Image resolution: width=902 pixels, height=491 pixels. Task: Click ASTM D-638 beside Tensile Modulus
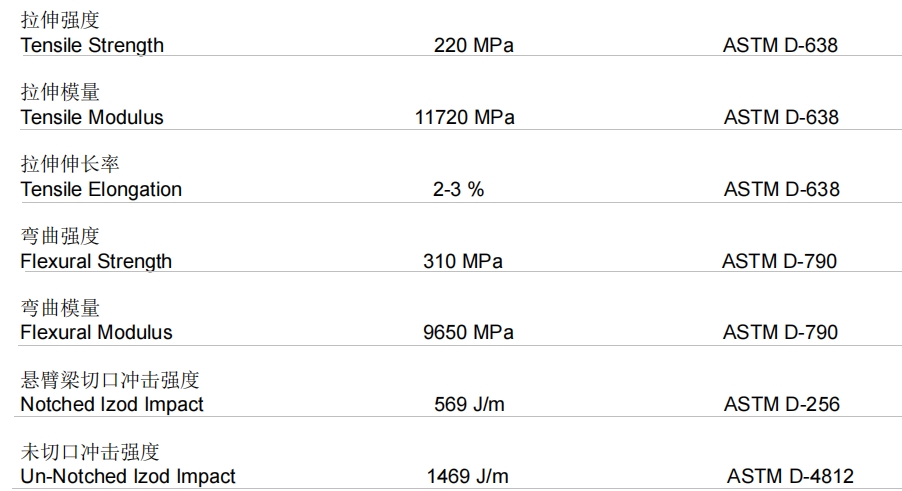click(781, 117)
